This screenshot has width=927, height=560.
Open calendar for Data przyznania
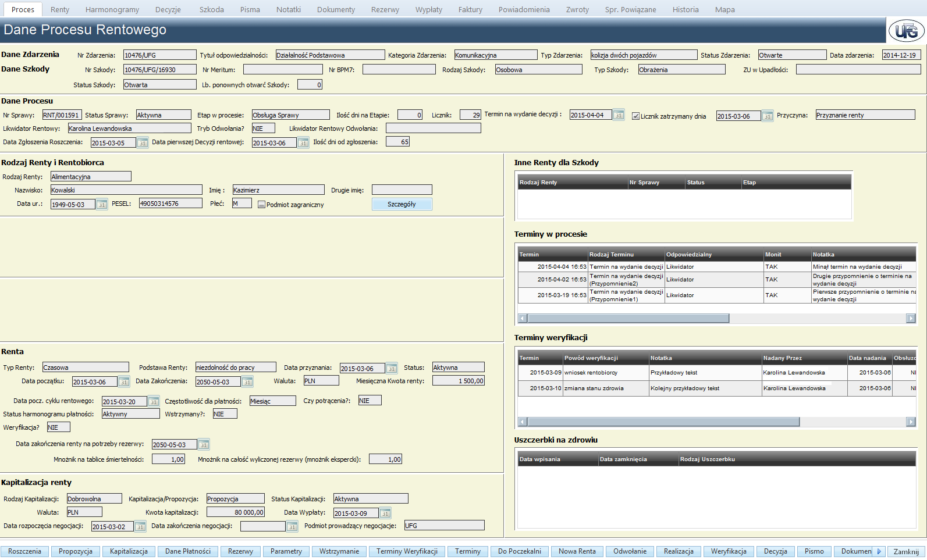tap(392, 369)
